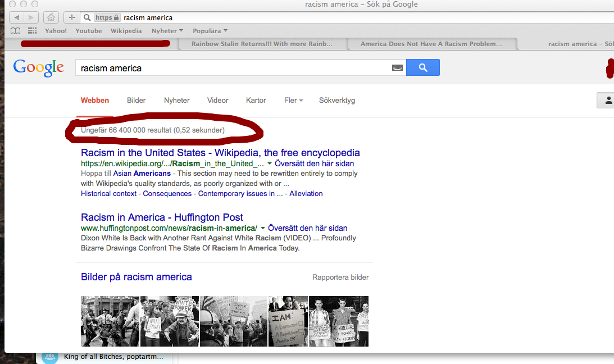The image size is (614, 364).
Task: Click the blue Google search magnifier button
Action: click(x=422, y=68)
